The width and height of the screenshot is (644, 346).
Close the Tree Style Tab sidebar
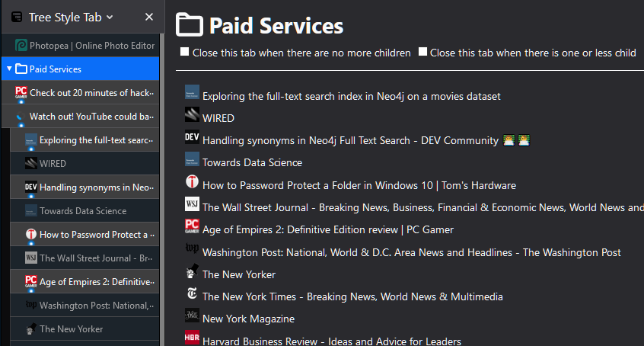point(149,17)
